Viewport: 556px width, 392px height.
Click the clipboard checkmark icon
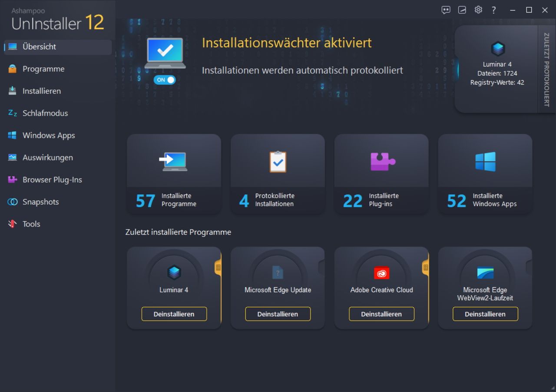pos(278,162)
